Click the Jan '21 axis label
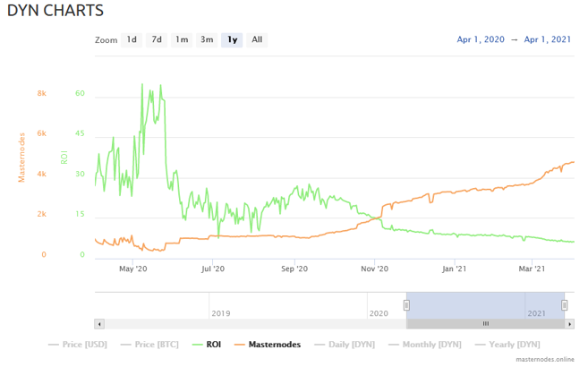588x367 pixels. [x=454, y=269]
